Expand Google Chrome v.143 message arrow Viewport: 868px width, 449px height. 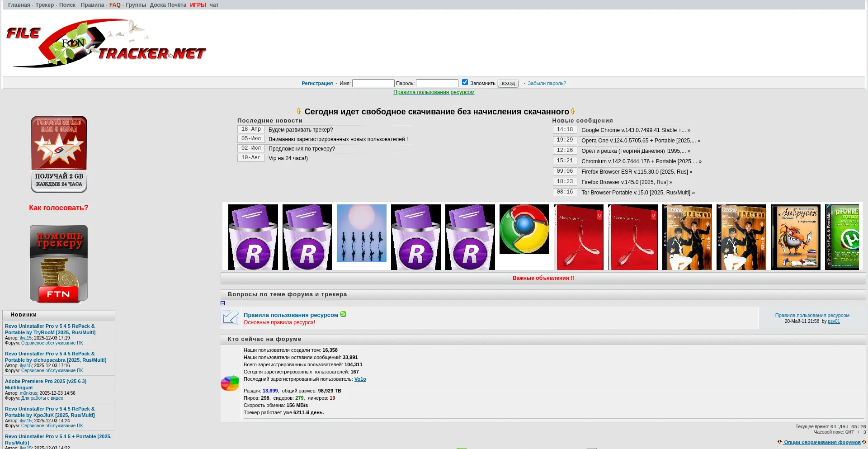689,130
